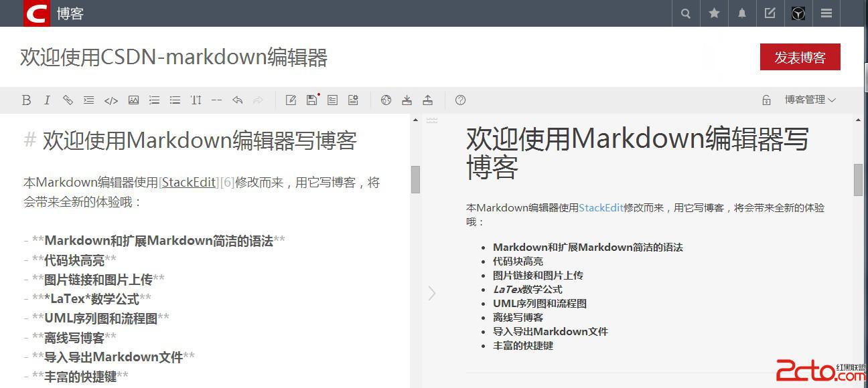Save the draft using the floppy disk icon
This screenshot has height=388, width=868.
(x=311, y=100)
